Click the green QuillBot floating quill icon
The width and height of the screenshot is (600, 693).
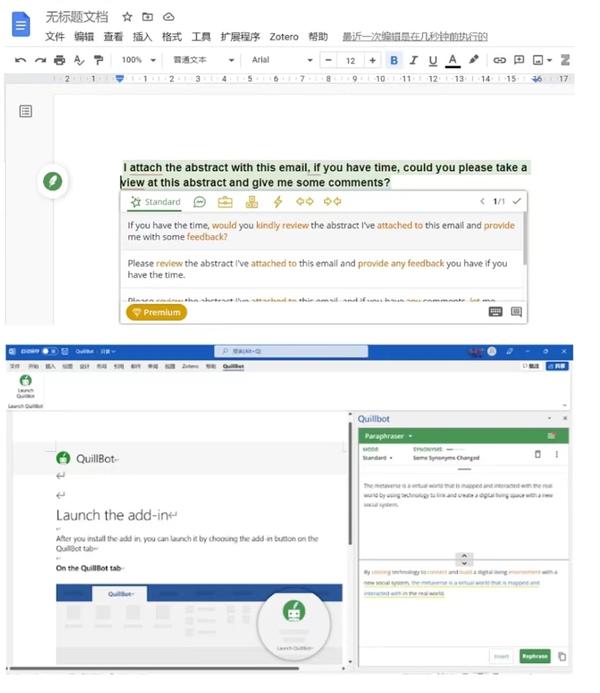(x=53, y=181)
